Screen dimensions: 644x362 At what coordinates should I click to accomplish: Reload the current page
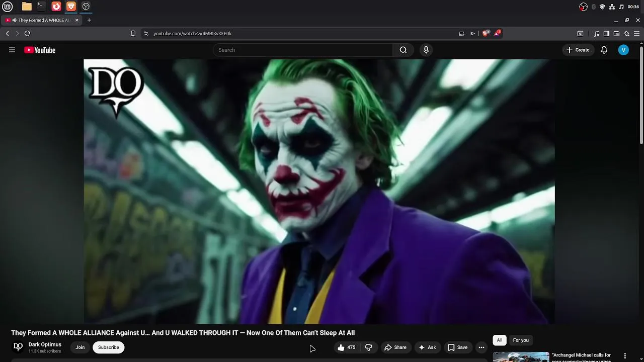point(27,33)
